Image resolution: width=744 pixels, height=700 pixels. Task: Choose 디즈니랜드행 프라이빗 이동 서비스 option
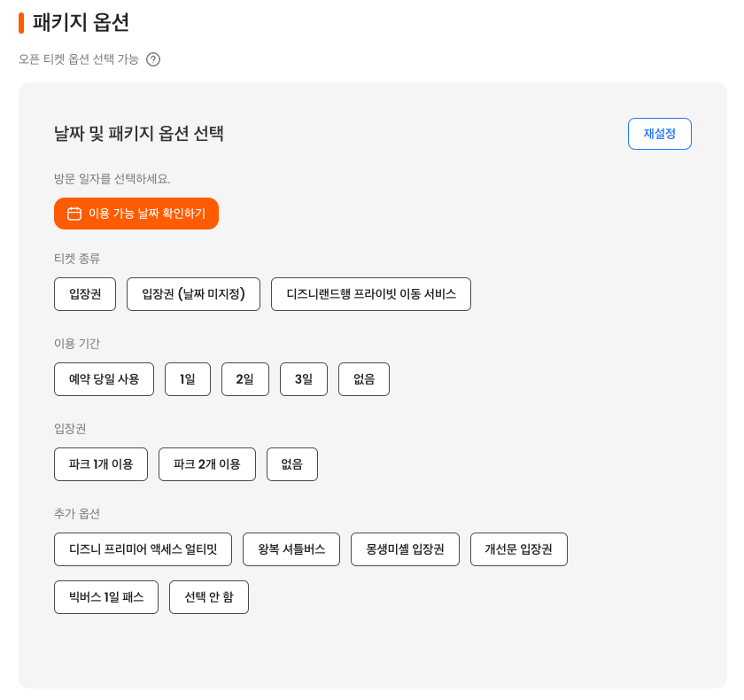(370, 294)
